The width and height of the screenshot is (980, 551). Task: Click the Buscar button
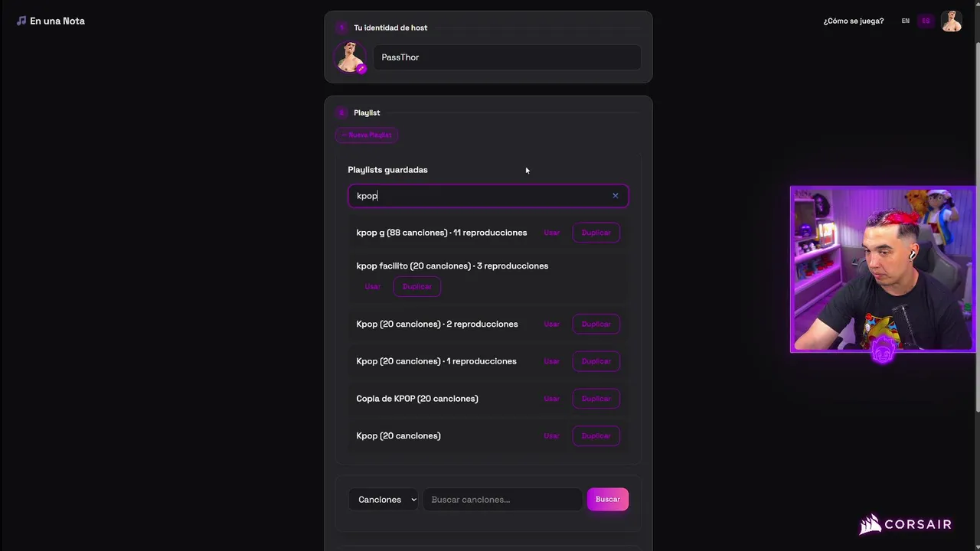[608, 500]
